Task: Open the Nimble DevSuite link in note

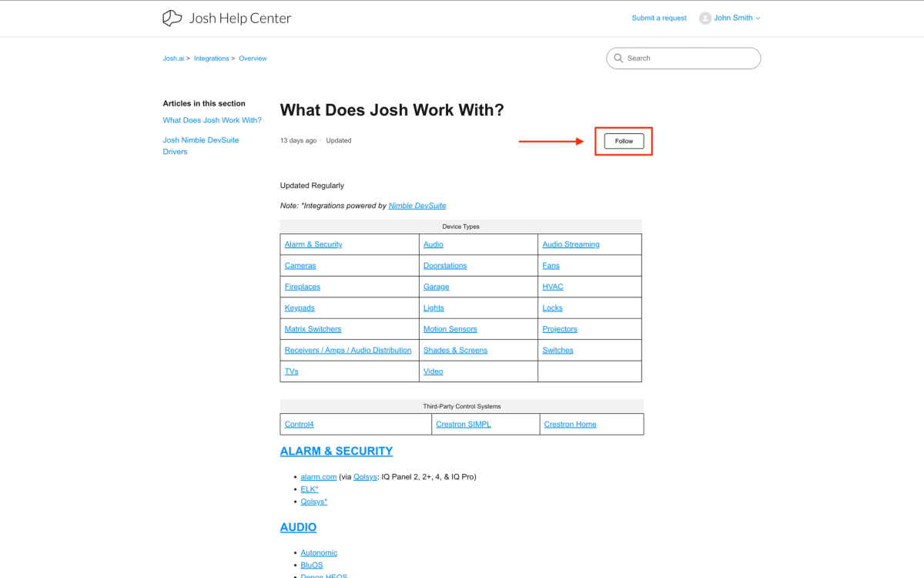Action: click(x=417, y=206)
